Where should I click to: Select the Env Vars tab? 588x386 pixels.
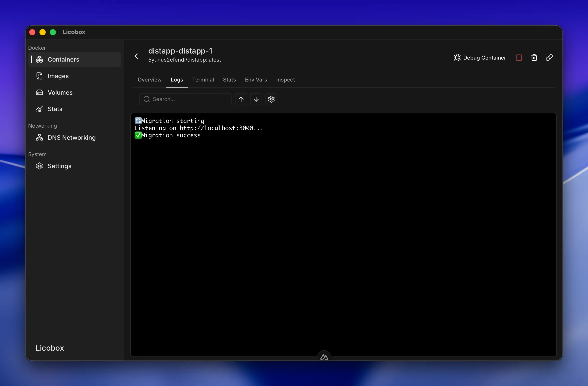pos(256,79)
